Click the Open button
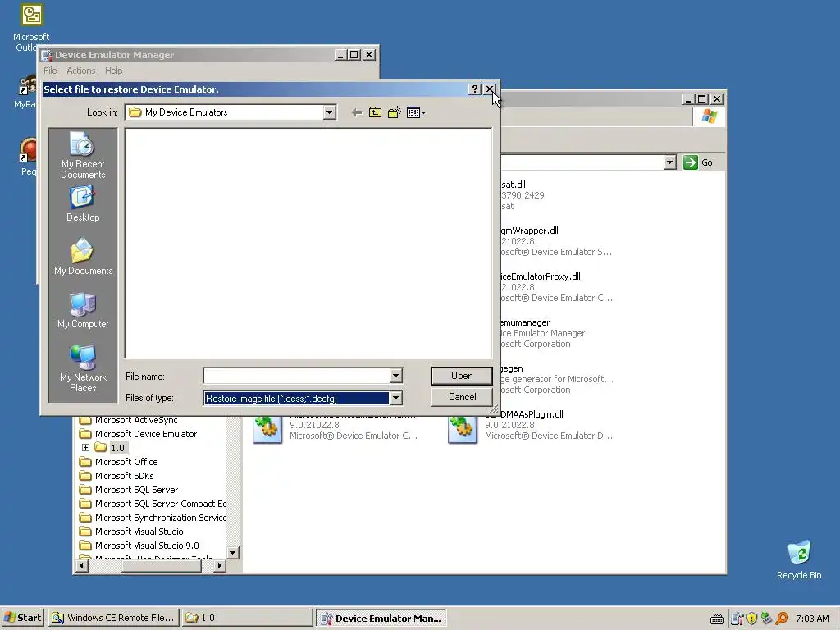Screen dimensions: 840x630 click(462, 376)
